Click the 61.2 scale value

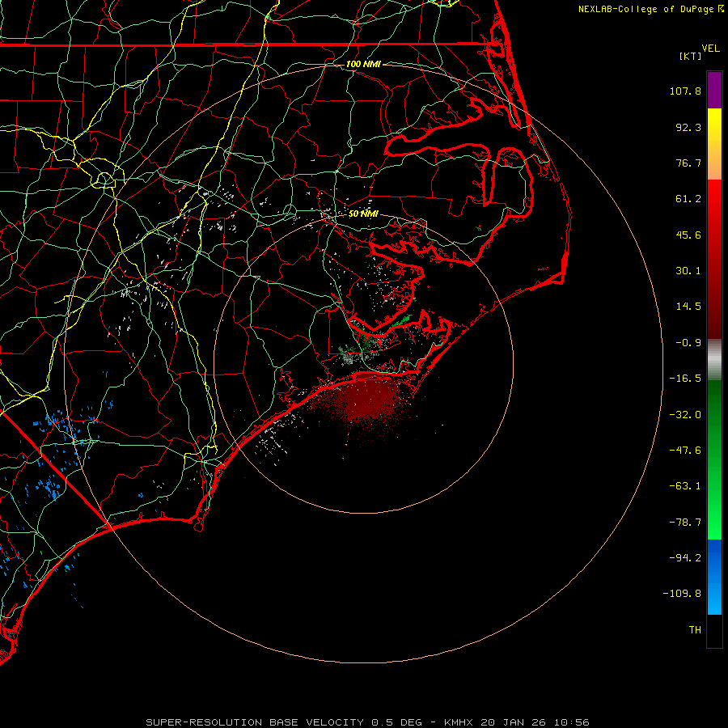click(688, 199)
